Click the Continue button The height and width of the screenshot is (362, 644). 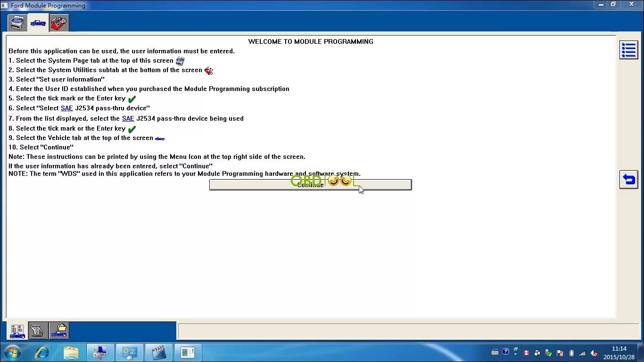click(310, 185)
